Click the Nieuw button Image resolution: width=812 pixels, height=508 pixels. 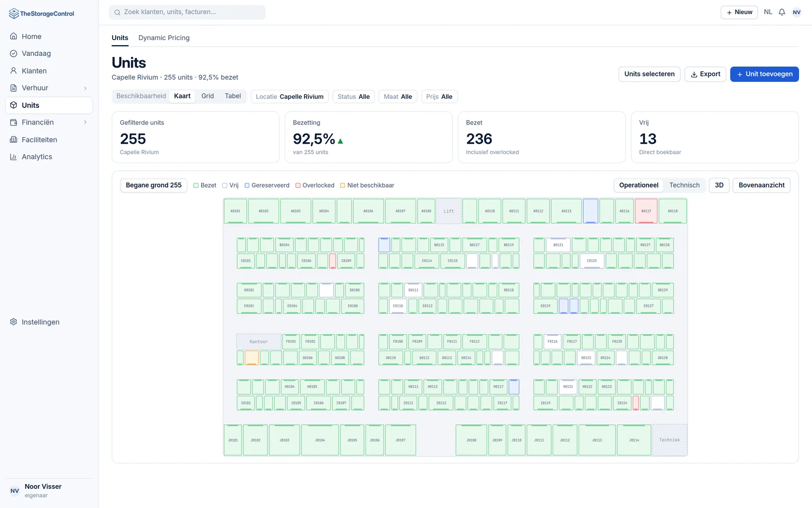pyautogui.click(x=739, y=12)
